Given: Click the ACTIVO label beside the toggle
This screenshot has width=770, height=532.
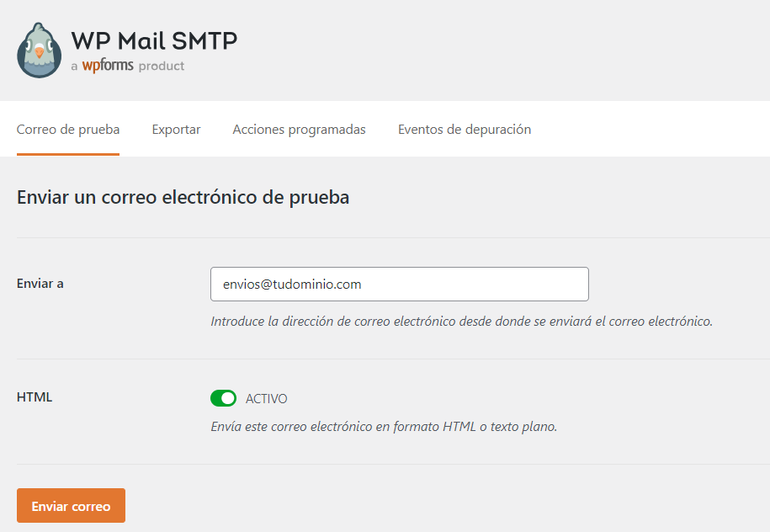Looking at the screenshot, I should click(x=267, y=399).
